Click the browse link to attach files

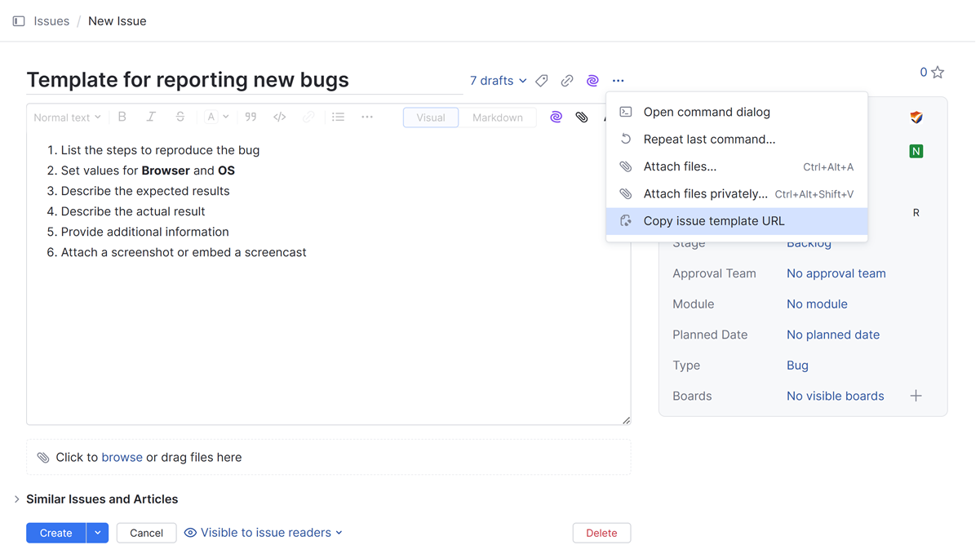click(x=122, y=458)
